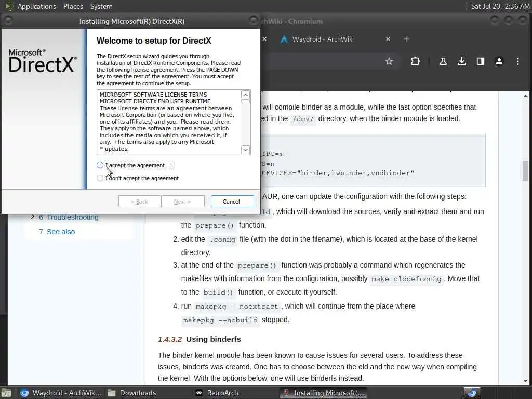Screen dimensions: 532x399
Task: Open the Chromium extensions puzzle icon
Action: 415,61
